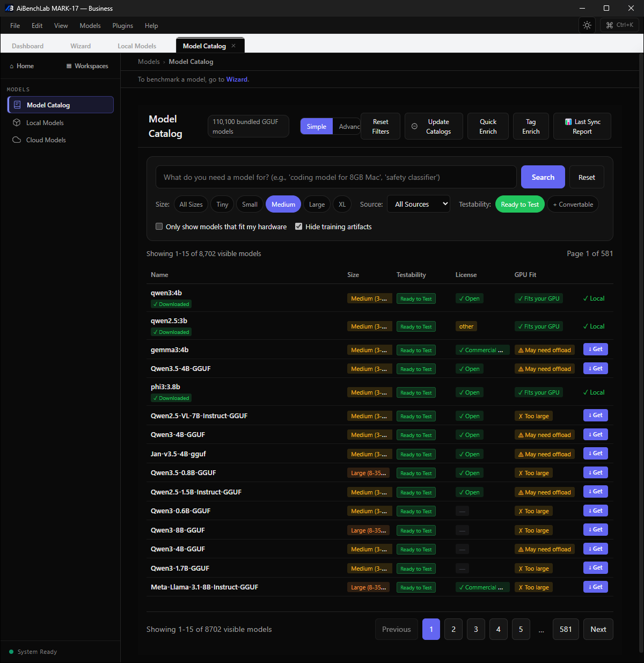The height and width of the screenshot is (663, 644).
Task: Get the Meta-Llama-3.1-8B-Instruct-GGUF model
Action: (596, 587)
